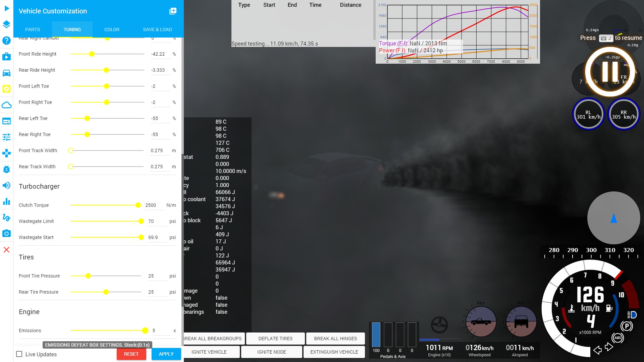Viewport: 644px width, 362px height.
Task: Open the SAVE & LOAD tab
Action: 157,29
